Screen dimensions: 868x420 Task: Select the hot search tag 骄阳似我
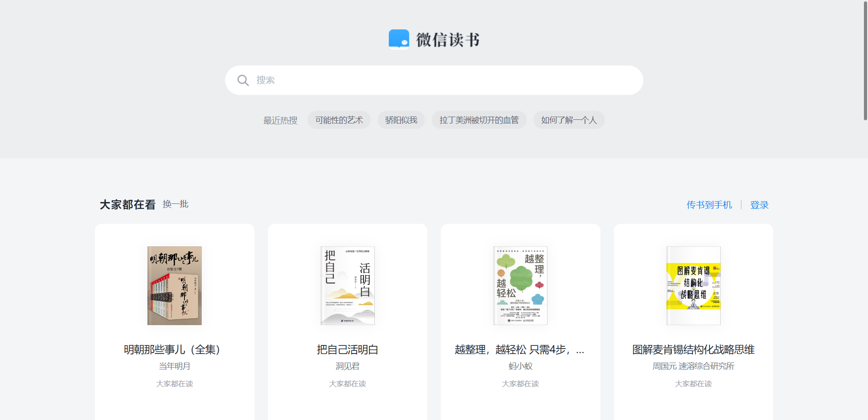401,120
